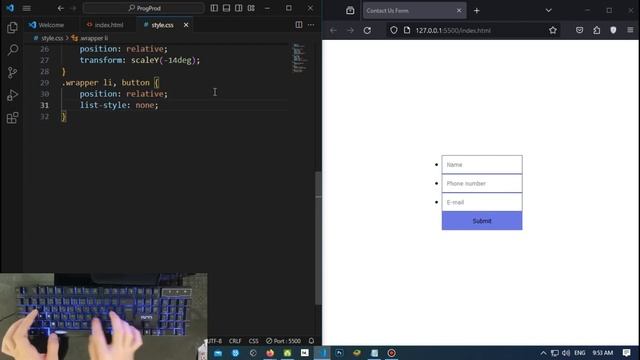
Task: Open the red record app in taskbar
Action: pos(391,353)
